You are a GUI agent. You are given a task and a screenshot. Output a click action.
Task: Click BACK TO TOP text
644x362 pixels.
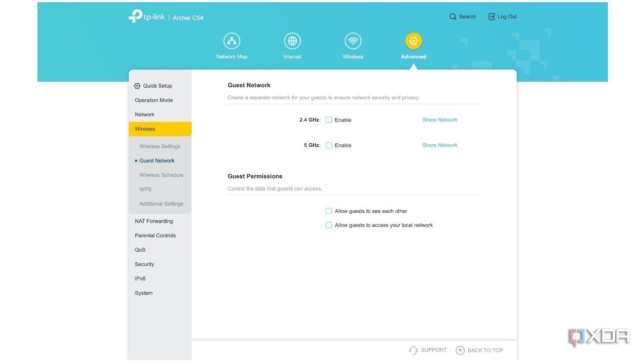pos(485,350)
